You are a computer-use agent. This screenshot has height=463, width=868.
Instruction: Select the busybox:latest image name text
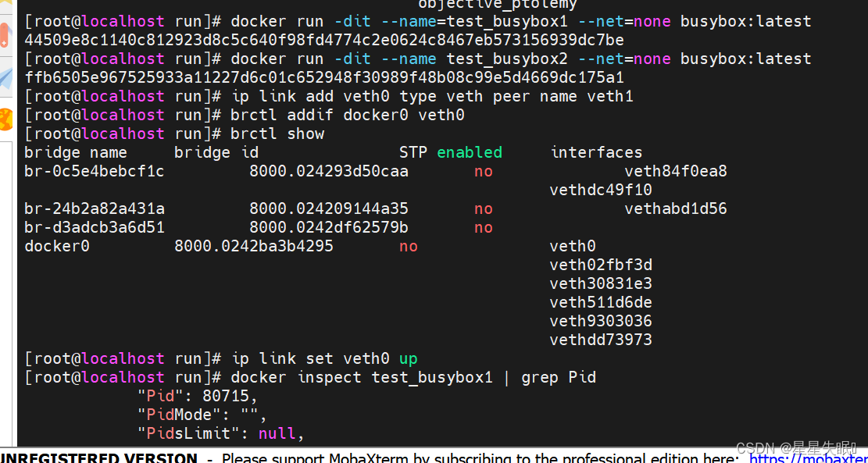pyautogui.click(x=745, y=21)
